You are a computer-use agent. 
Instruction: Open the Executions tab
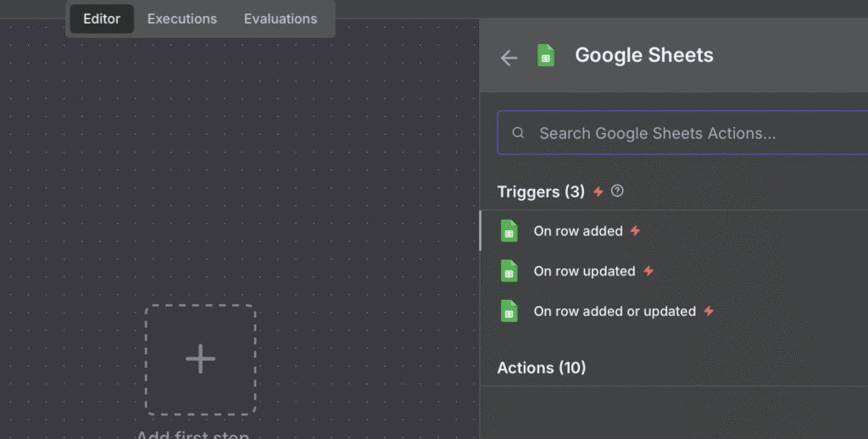click(182, 19)
